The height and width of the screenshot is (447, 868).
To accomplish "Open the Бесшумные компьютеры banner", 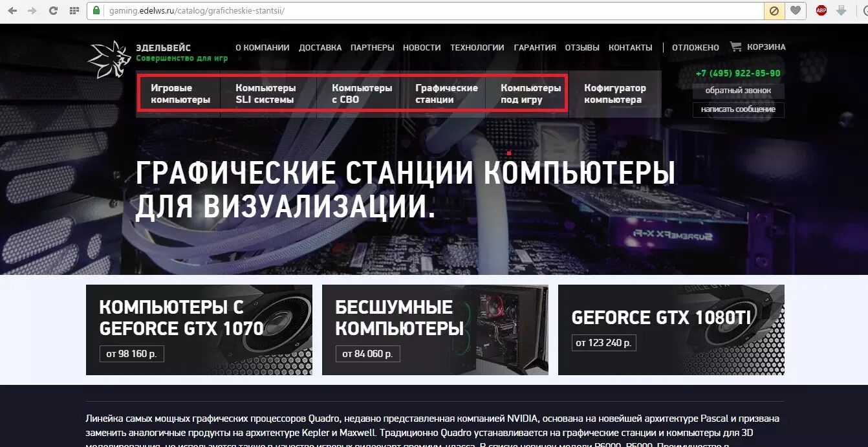I will pyautogui.click(x=435, y=330).
